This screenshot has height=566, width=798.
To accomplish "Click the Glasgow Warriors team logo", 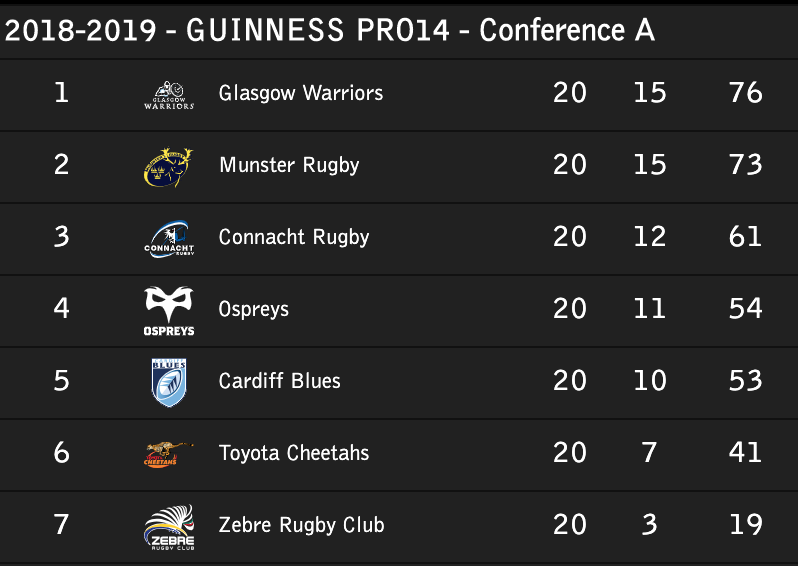I will click(168, 94).
